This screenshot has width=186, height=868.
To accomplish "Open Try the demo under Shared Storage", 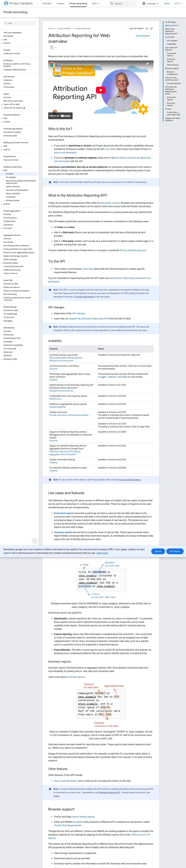I will [x=9, y=317].
